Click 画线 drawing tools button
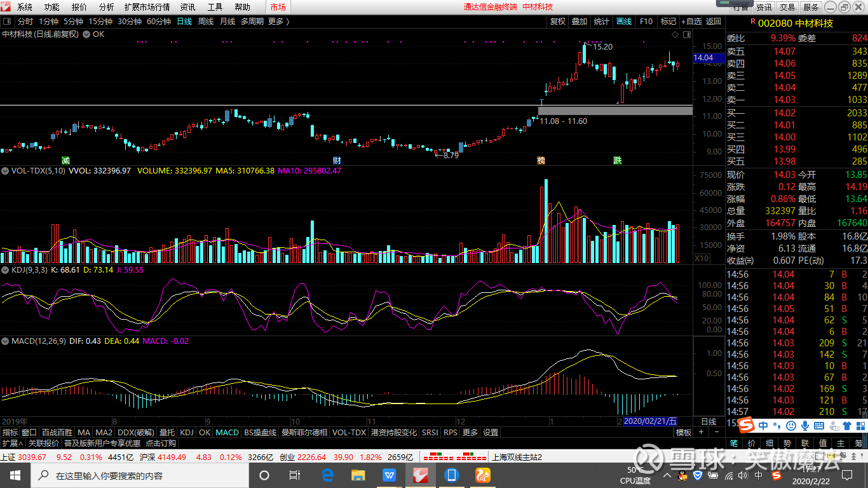 [x=624, y=21]
